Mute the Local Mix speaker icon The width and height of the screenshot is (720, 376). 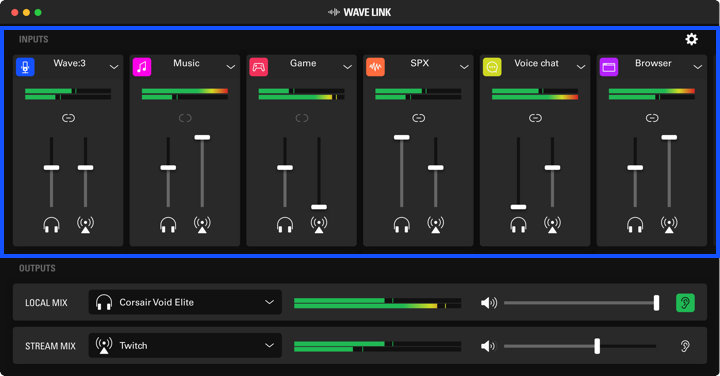pyautogui.click(x=489, y=303)
